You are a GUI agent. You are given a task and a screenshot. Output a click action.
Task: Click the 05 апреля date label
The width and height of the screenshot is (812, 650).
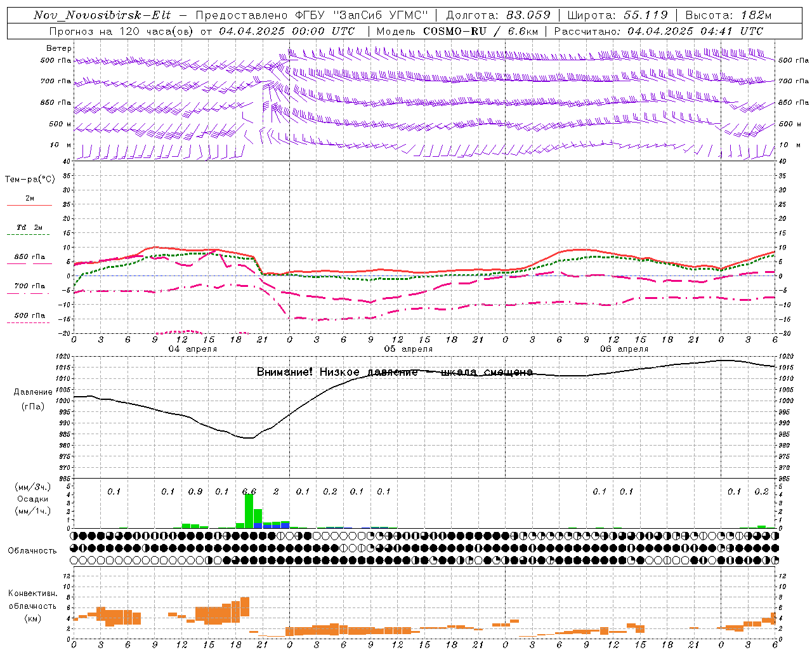409,349
